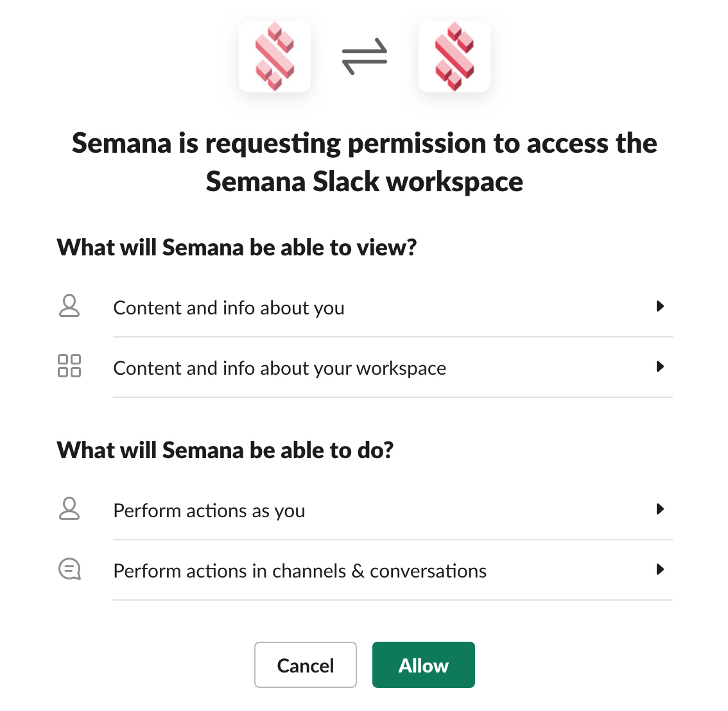Click the person icon beside 'Perform actions as you'
The height and width of the screenshot is (711, 728).
click(x=69, y=509)
